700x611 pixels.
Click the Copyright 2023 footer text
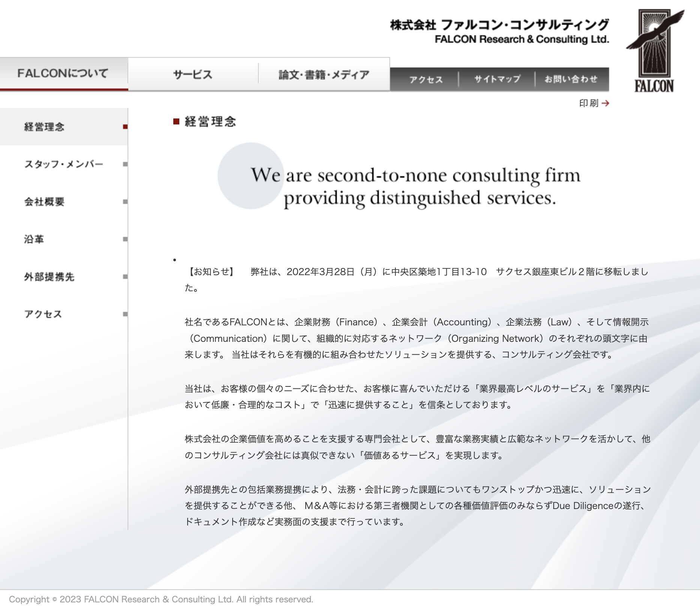[x=161, y=599]
